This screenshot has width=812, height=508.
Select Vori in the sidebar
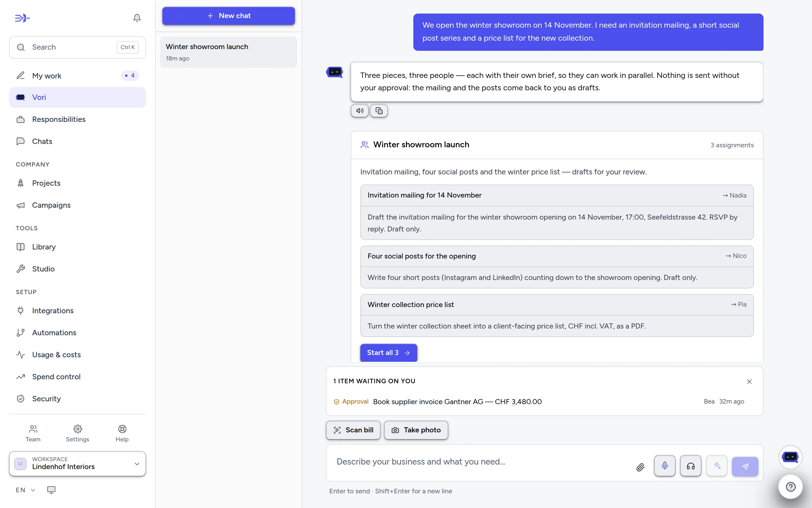click(78, 97)
